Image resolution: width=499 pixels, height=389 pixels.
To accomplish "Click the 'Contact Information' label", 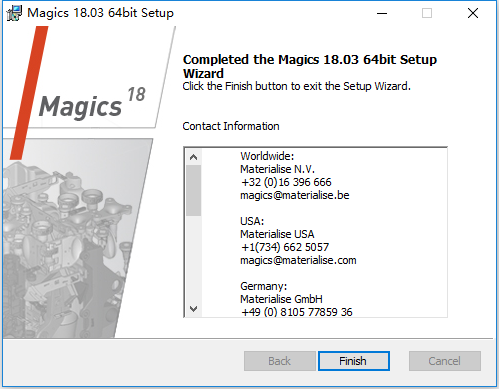I will pyautogui.click(x=231, y=126).
